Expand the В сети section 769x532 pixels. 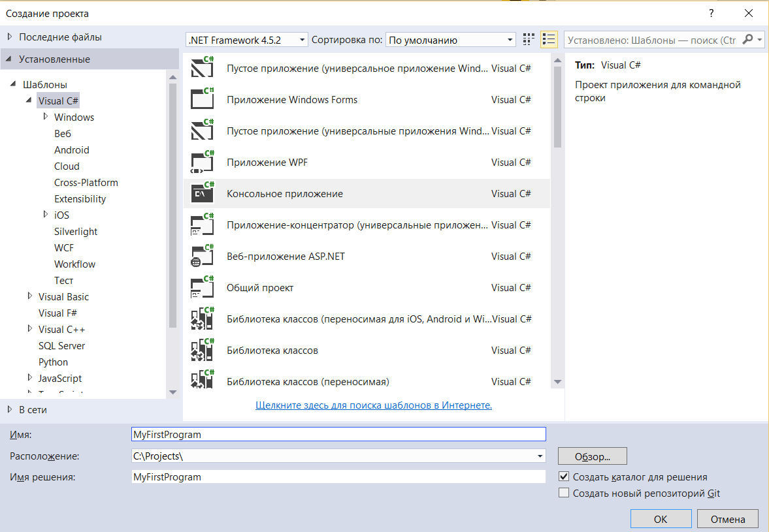9,409
